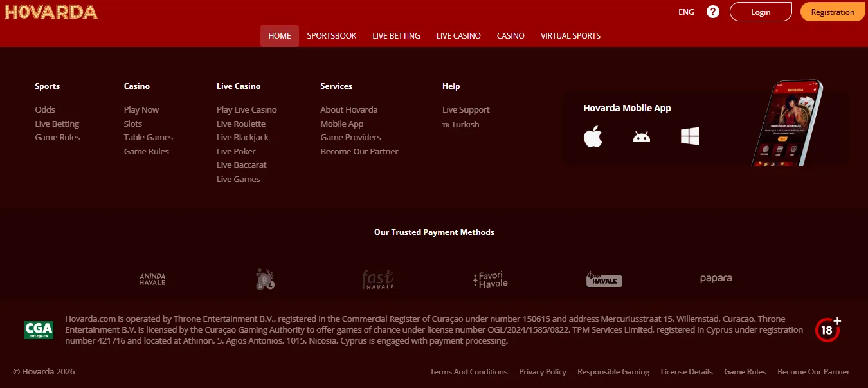Click Become Our Partner in bottom footer
Screen dimensions: 868x388
[x=813, y=372]
